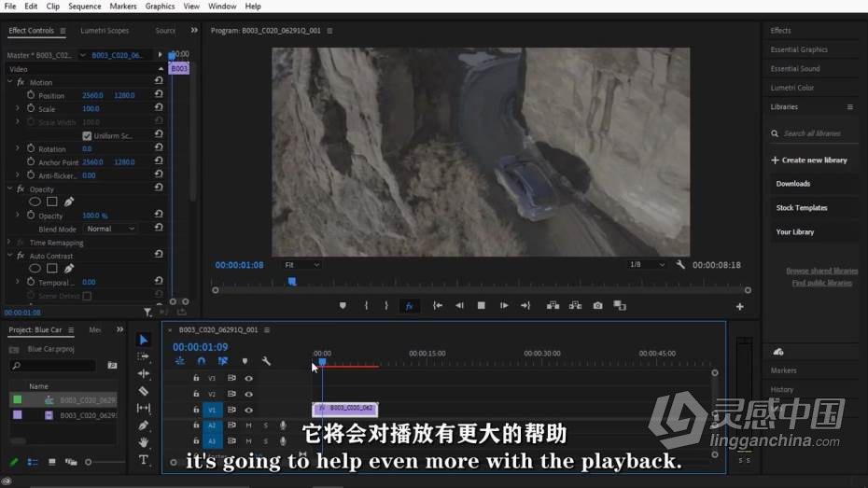Create rectangle mask under Opacity

click(52, 202)
